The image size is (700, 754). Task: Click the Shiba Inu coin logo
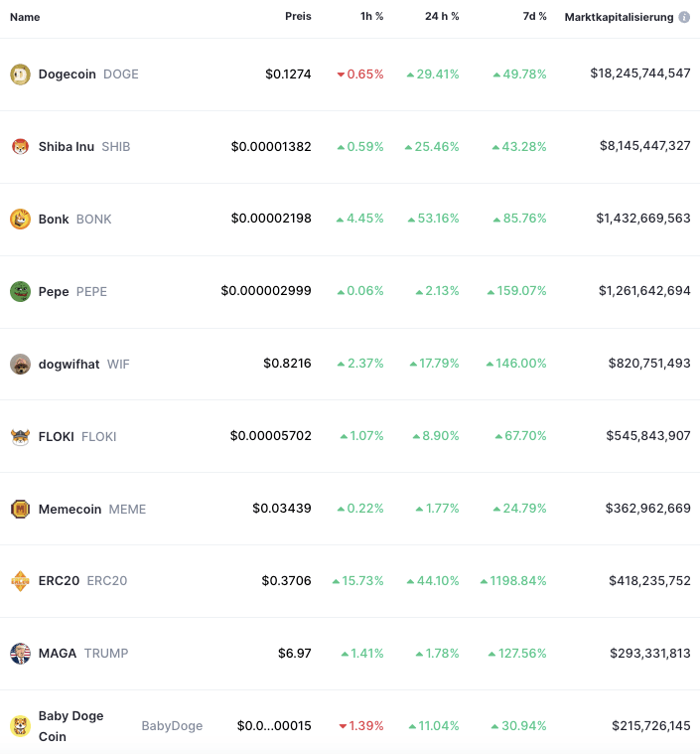click(20, 147)
